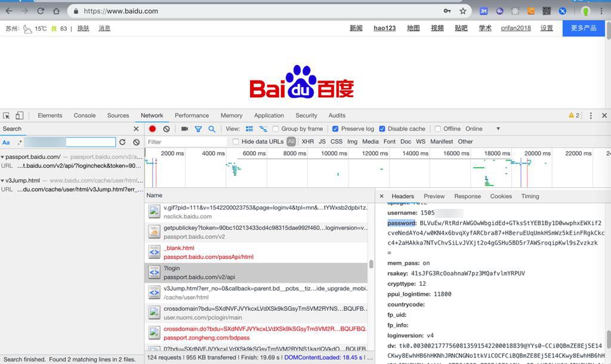Screen dimensions: 611x364
Task: Show the Cookies tab of the request
Action: (501, 196)
